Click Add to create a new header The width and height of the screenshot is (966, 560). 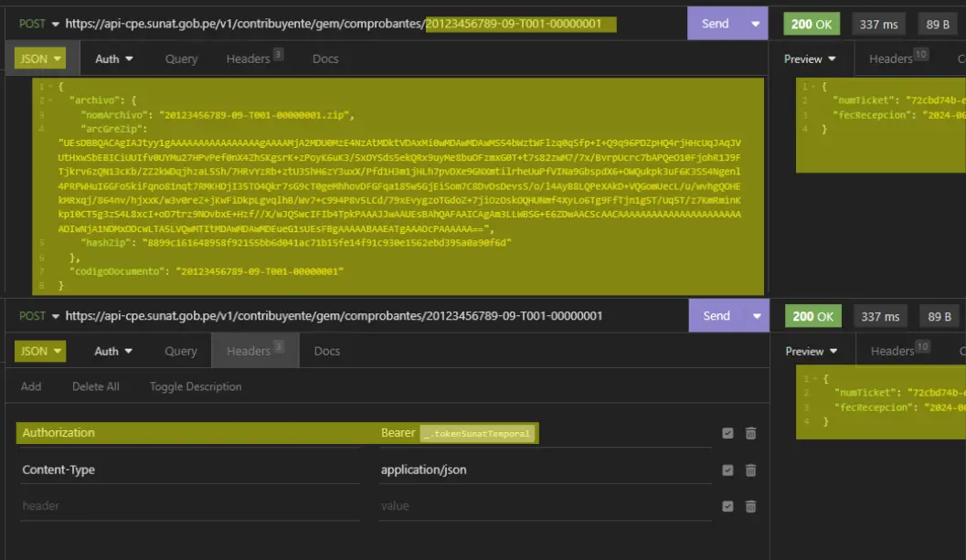[31, 386]
